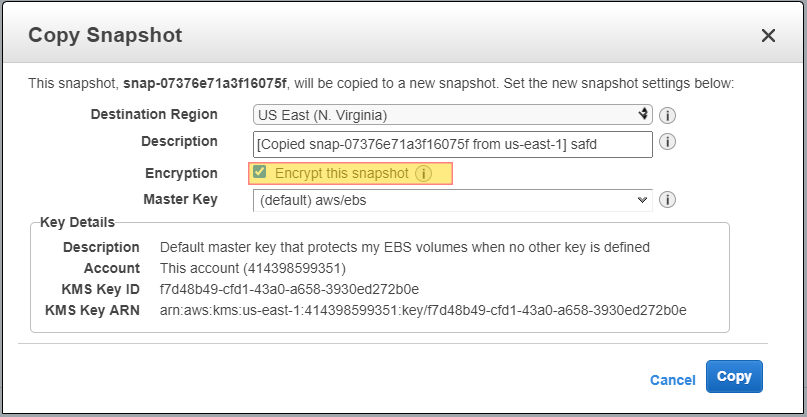This screenshot has height=417, width=807.
Task: Click the Master Key info icon
Action: point(667,199)
